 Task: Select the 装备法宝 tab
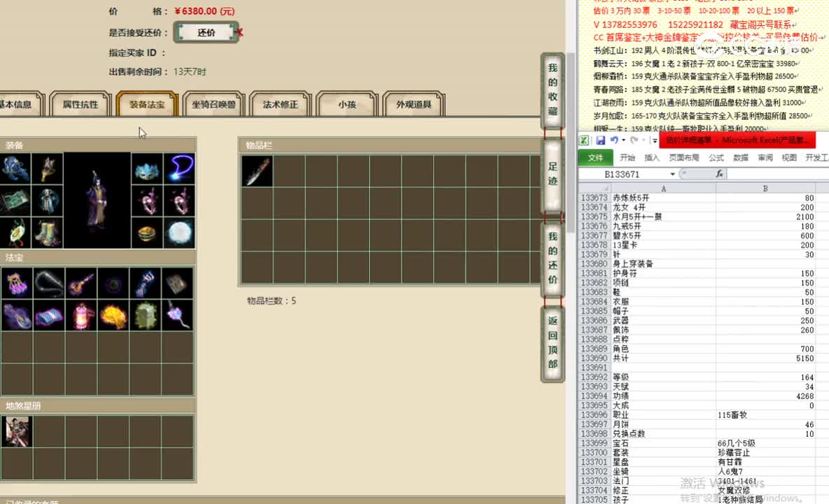[x=147, y=104]
